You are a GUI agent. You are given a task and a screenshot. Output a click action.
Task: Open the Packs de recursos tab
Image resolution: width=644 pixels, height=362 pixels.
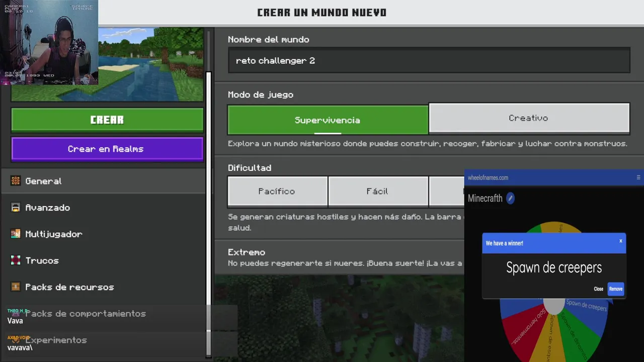click(x=103, y=287)
